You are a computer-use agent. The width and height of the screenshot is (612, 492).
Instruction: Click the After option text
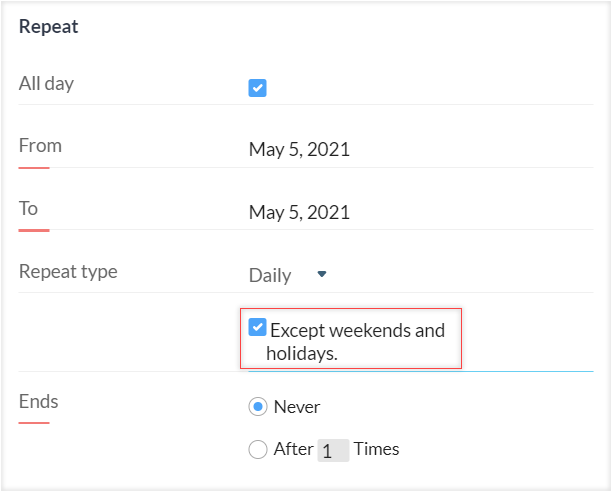coord(293,449)
